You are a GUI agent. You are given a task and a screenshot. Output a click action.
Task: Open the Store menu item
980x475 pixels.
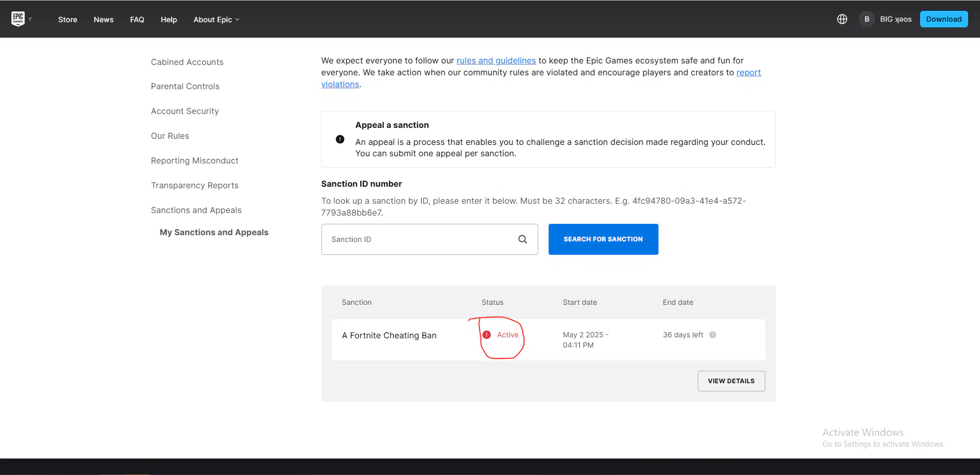click(x=68, y=20)
